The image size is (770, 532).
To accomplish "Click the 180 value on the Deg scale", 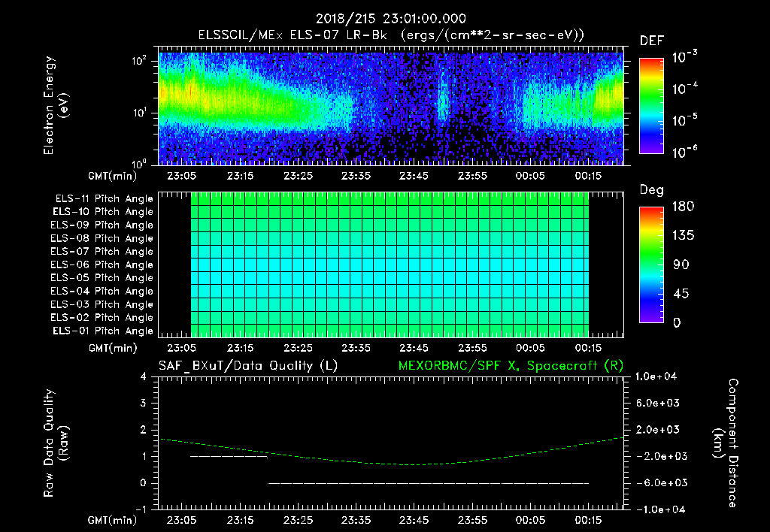I will click(x=683, y=206).
